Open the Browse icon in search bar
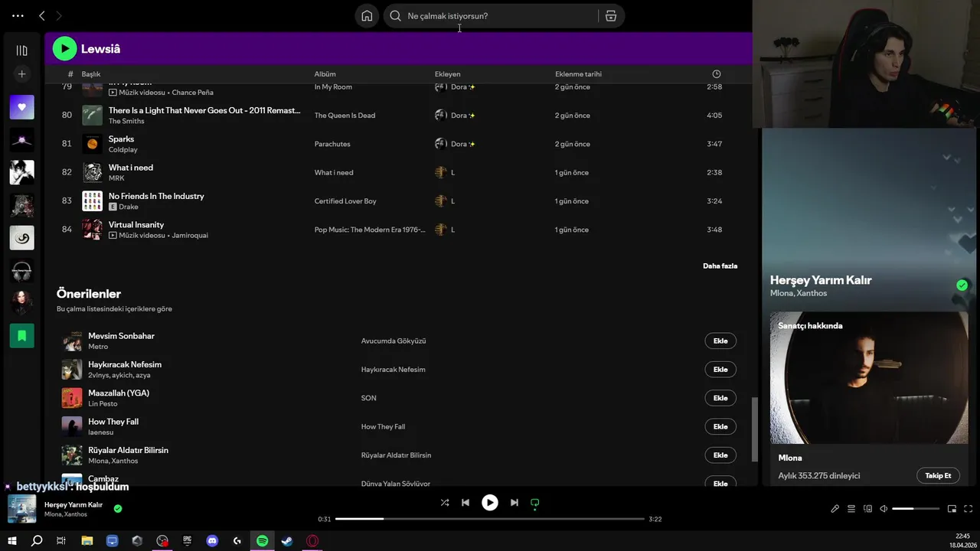Screen dimensions: 980x551 pyautogui.click(x=611, y=16)
